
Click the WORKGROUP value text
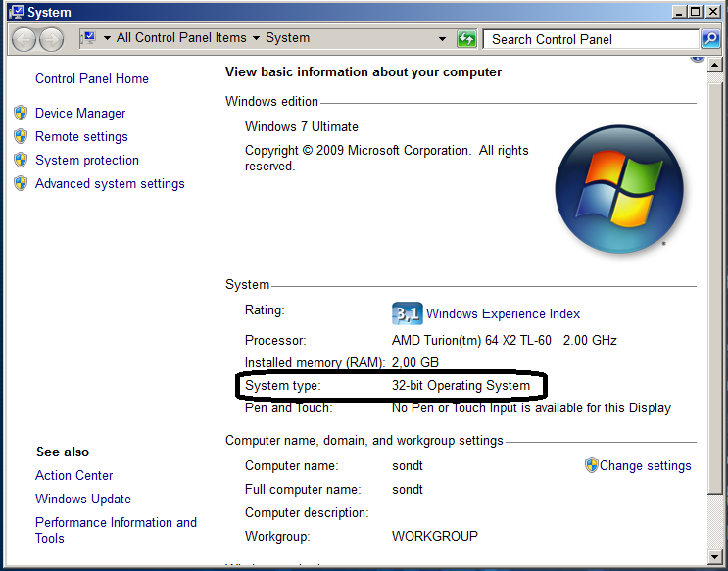coord(435,536)
